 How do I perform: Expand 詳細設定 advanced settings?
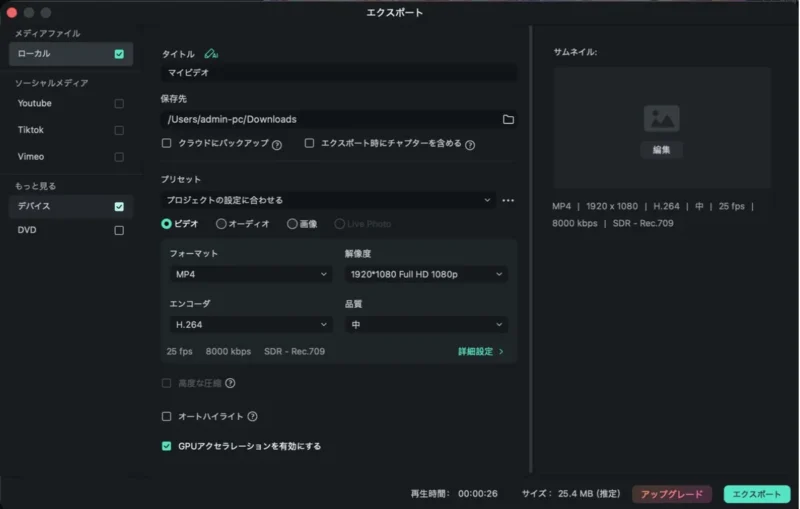point(481,351)
